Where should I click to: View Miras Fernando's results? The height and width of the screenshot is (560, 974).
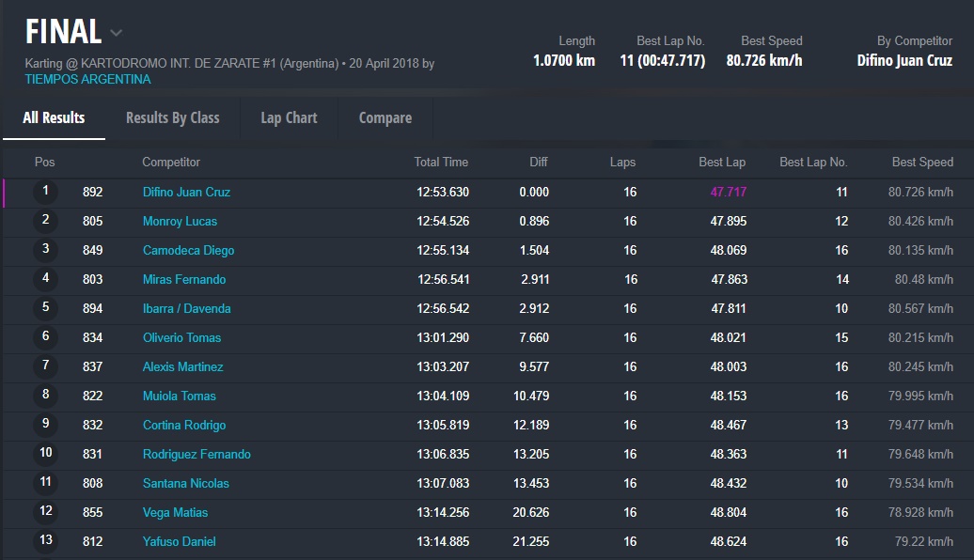pos(184,279)
